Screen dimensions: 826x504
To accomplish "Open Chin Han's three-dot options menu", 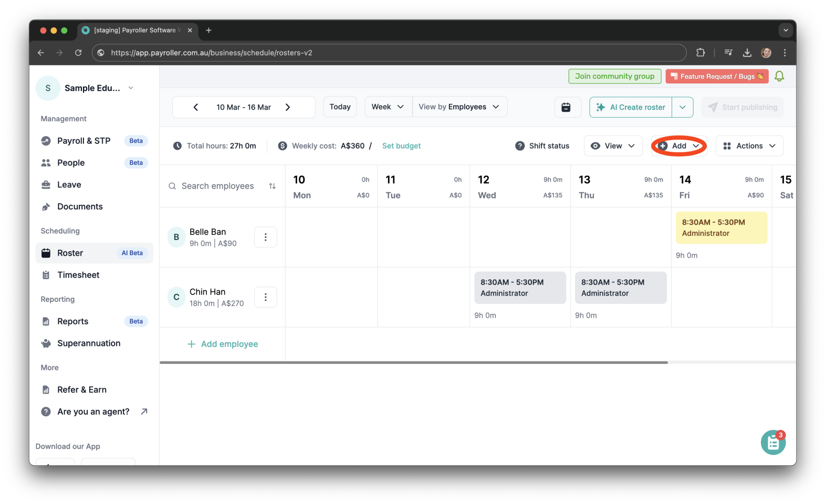I will pyautogui.click(x=266, y=297).
